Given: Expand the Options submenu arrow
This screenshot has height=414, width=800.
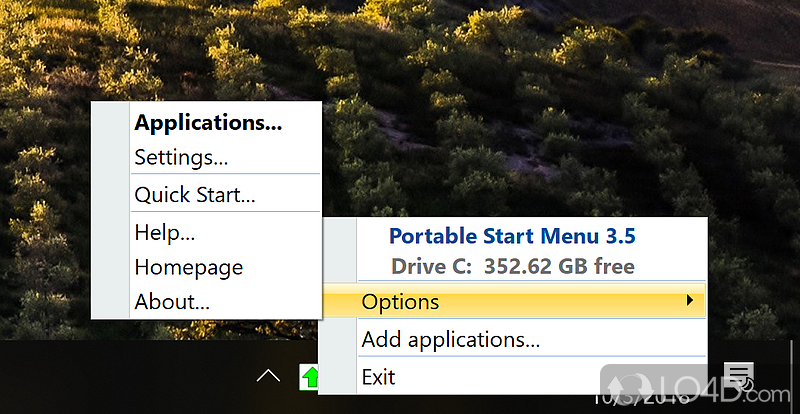Looking at the screenshot, I should pyautogui.click(x=690, y=300).
